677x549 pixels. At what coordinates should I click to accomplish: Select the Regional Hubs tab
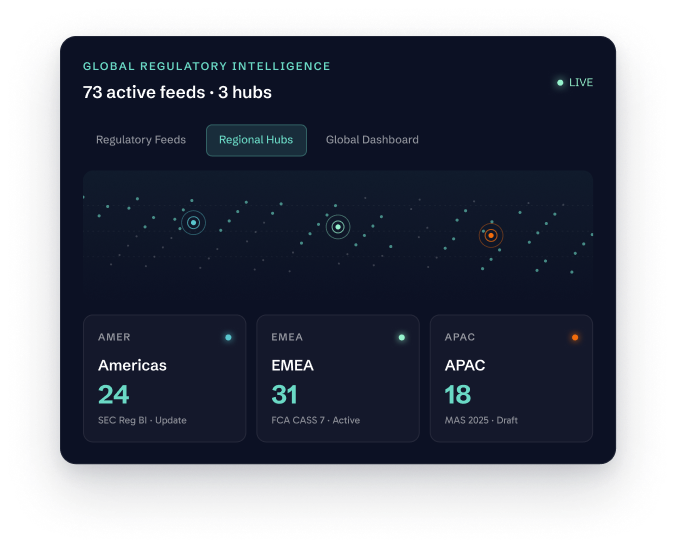coord(256,140)
